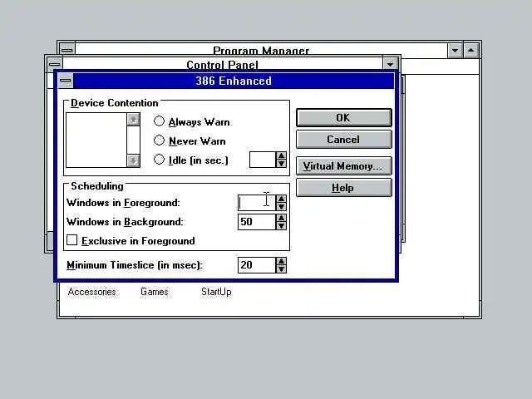
Task: Decrease Windows in Foreground value
Action: 281,207
